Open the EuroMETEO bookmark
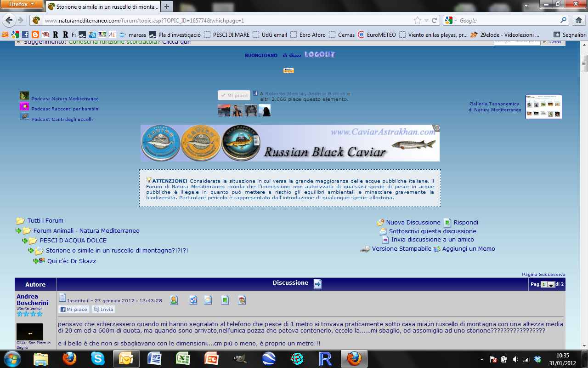588x368 pixels. (x=377, y=34)
